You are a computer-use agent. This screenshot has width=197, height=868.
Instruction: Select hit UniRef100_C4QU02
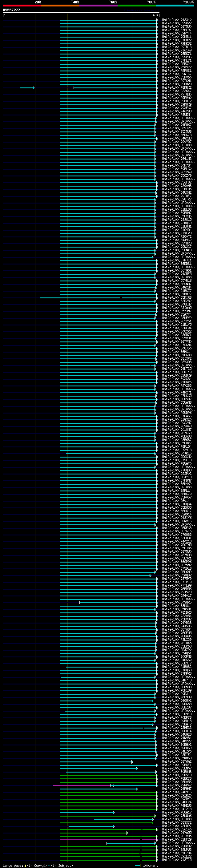(x=176, y=701)
